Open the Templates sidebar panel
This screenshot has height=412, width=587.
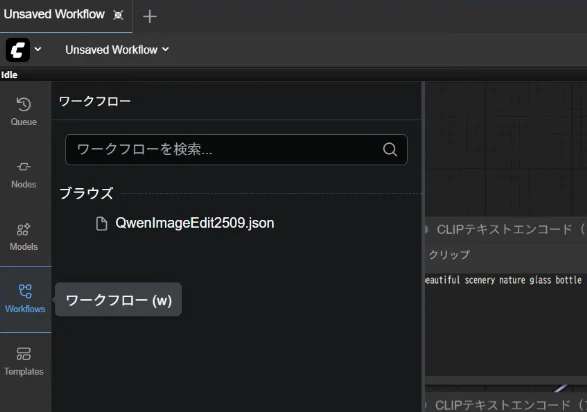24,361
